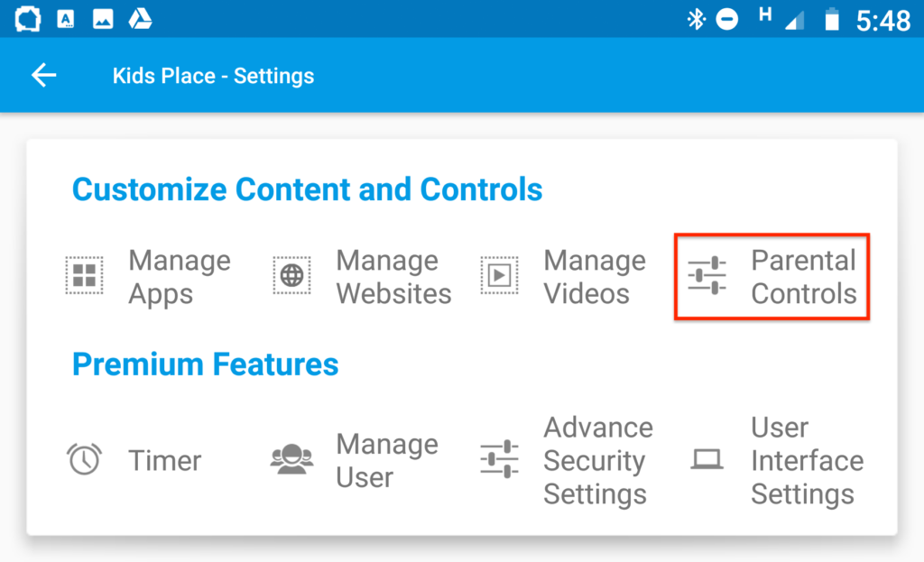Tap the Manage User people icon
Viewport: 924px width, 562px height.
click(291, 459)
